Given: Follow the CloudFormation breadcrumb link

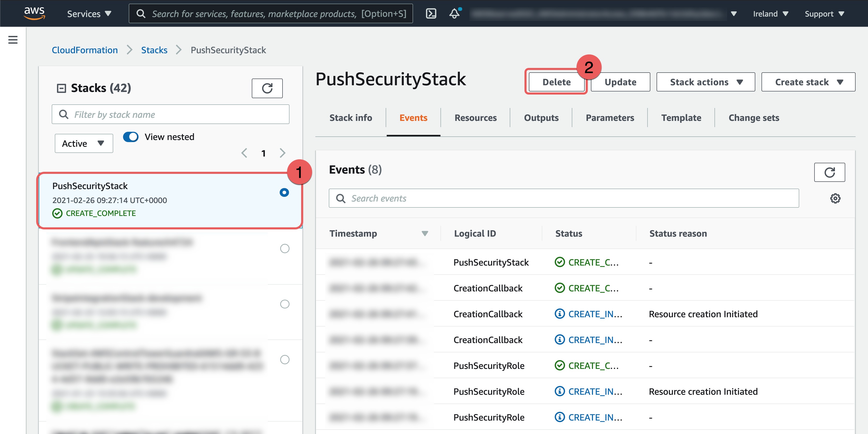Looking at the screenshot, I should [x=85, y=50].
